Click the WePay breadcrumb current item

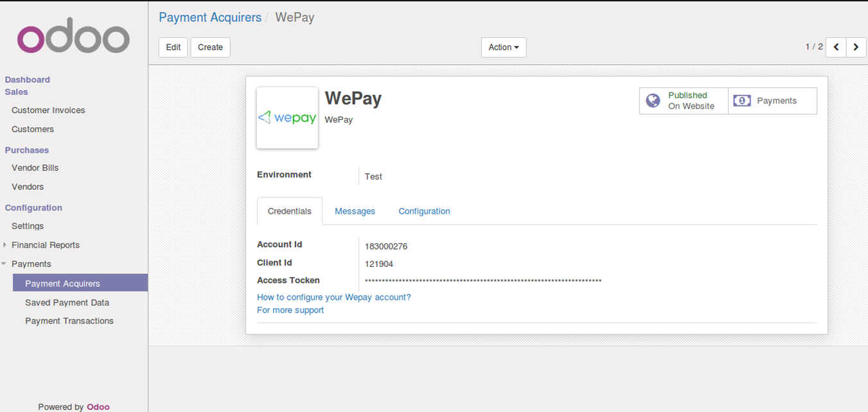[x=295, y=17]
